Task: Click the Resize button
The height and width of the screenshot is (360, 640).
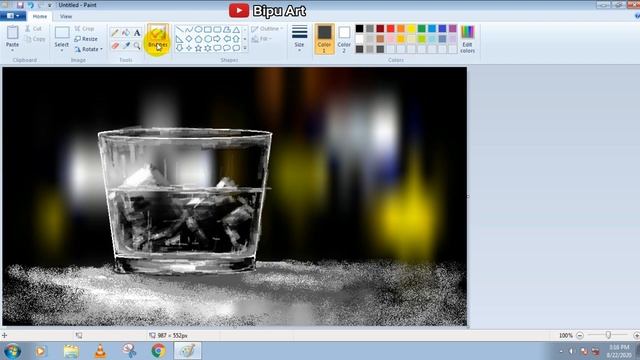Action: coord(86,39)
